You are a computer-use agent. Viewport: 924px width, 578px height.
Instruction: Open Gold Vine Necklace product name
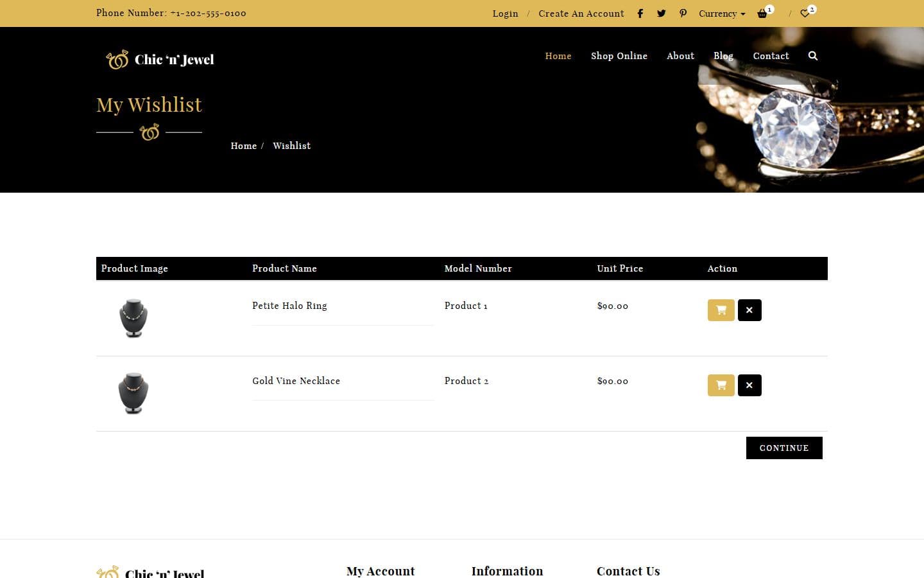point(296,381)
